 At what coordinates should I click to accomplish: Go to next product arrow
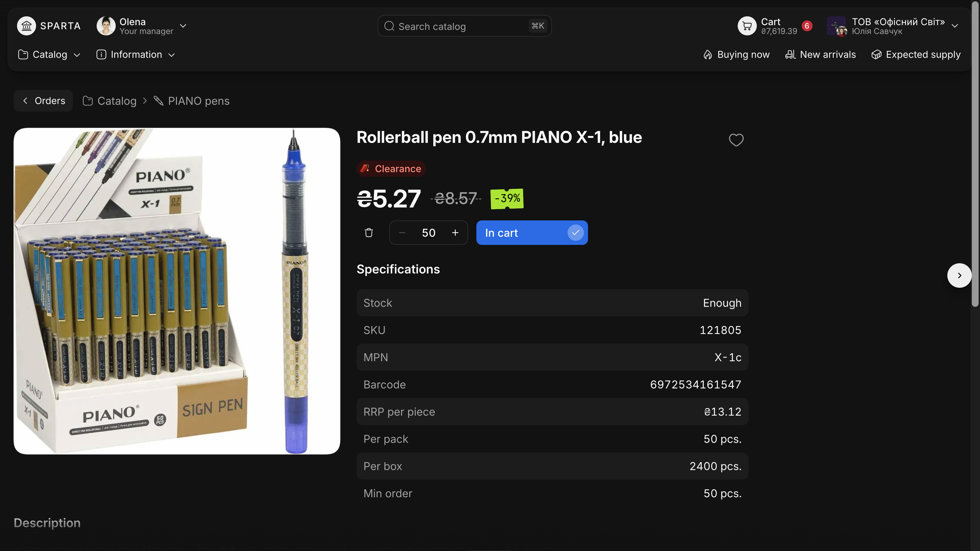pyautogui.click(x=959, y=275)
